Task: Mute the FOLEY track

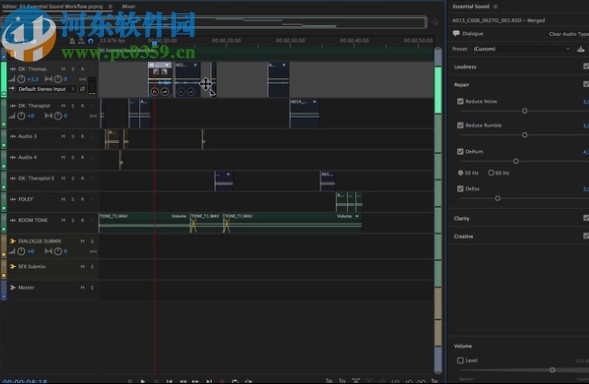Action: click(x=63, y=199)
